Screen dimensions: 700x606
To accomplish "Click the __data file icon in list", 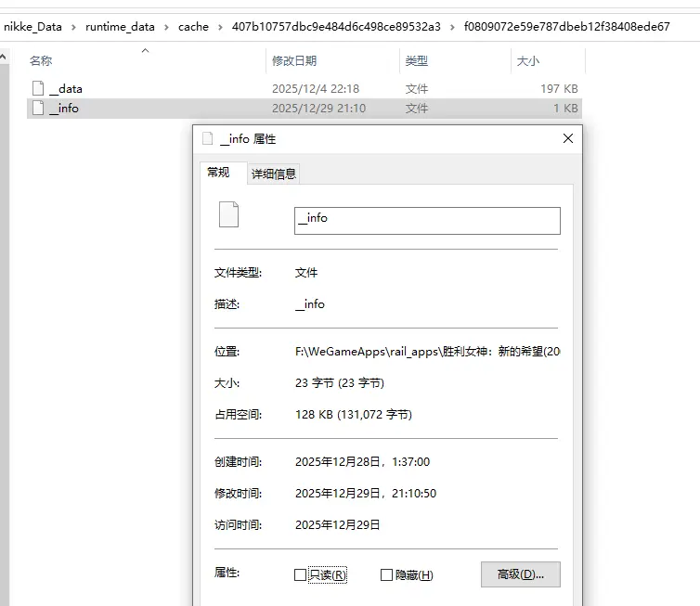I will click(37, 88).
